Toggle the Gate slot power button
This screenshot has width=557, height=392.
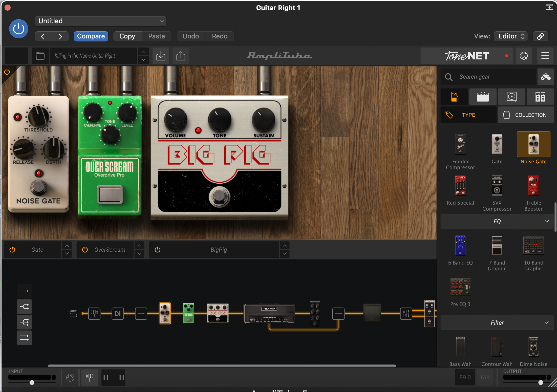12,250
